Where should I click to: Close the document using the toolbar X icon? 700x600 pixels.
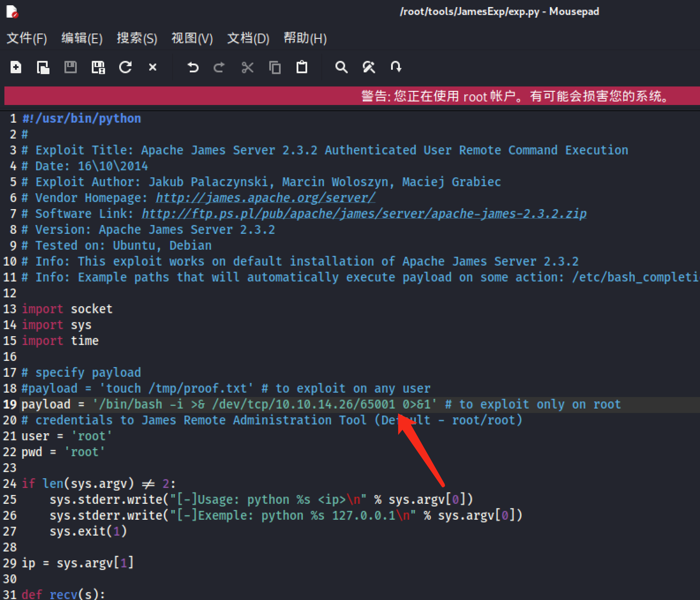pos(153,67)
